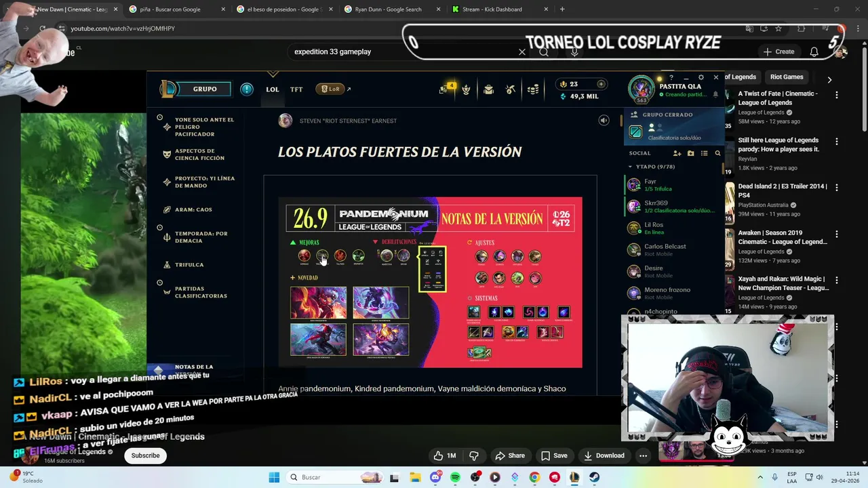Image resolution: width=868 pixels, height=488 pixels.
Task: Select friend Fayr in the social list
Action: (x=673, y=185)
